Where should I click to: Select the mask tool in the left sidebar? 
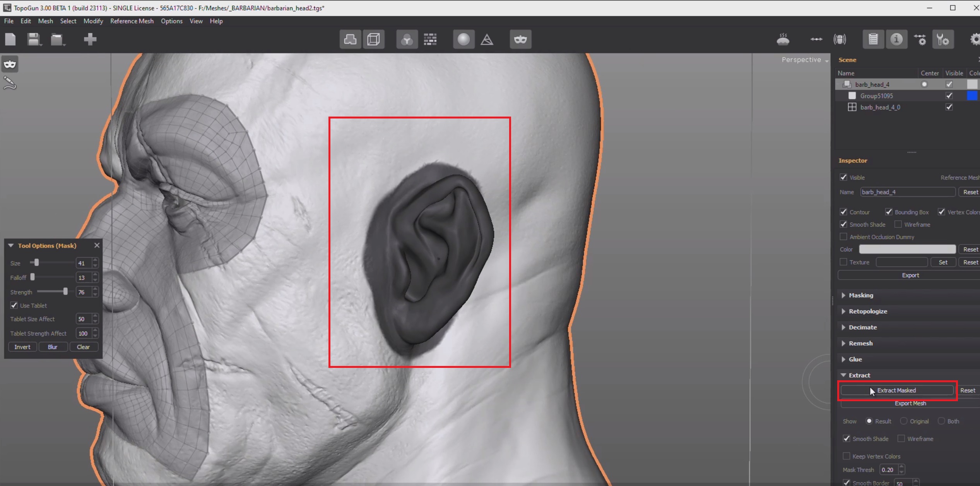pyautogui.click(x=10, y=64)
